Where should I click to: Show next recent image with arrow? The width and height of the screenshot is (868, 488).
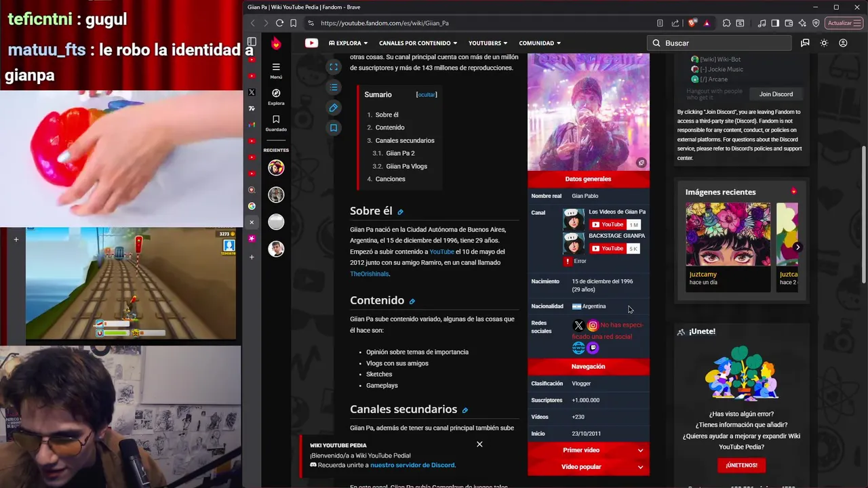click(x=797, y=247)
